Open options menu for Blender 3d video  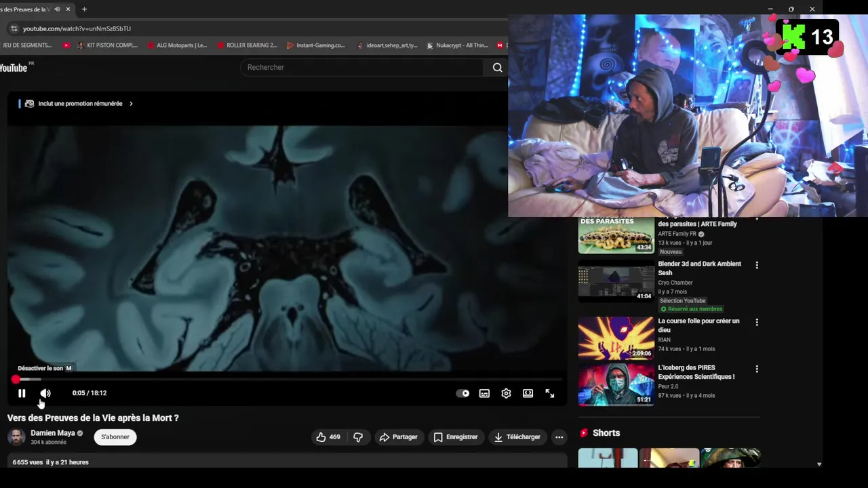coord(757,265)
